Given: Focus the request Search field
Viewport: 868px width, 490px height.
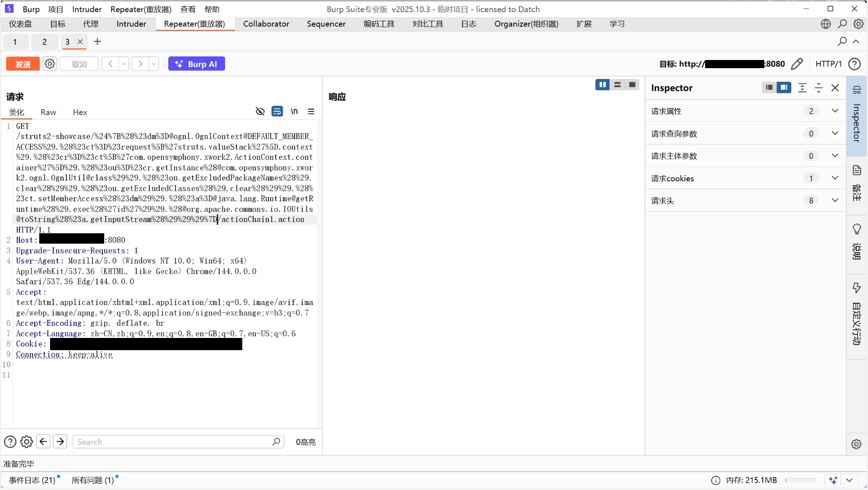Looking at the screenshot, I should 178,442.
